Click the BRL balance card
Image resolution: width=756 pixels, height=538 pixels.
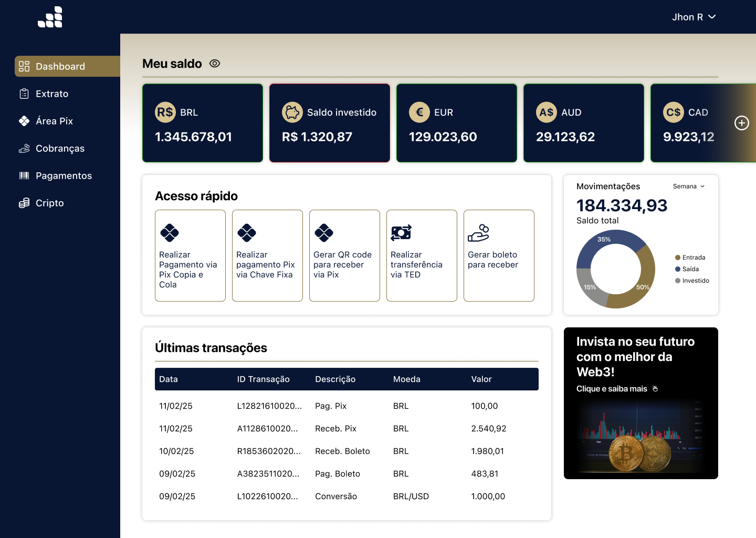click(x=203, y=123)
